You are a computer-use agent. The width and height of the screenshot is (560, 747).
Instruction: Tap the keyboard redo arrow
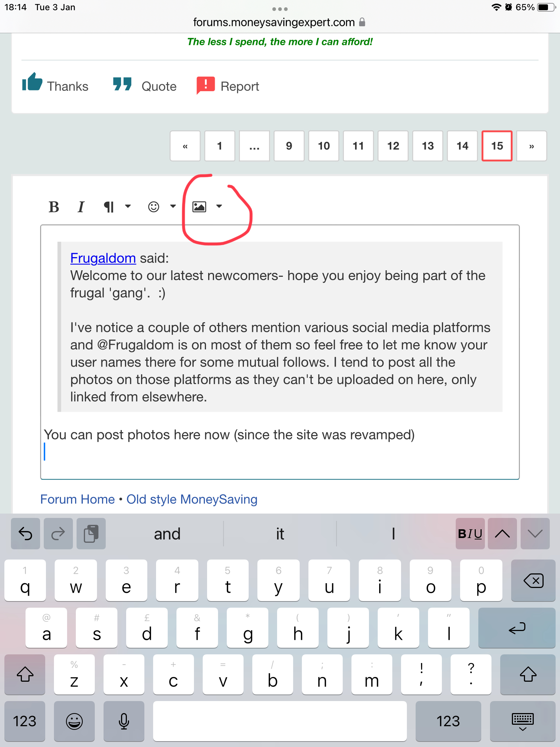tap(58, 534)
